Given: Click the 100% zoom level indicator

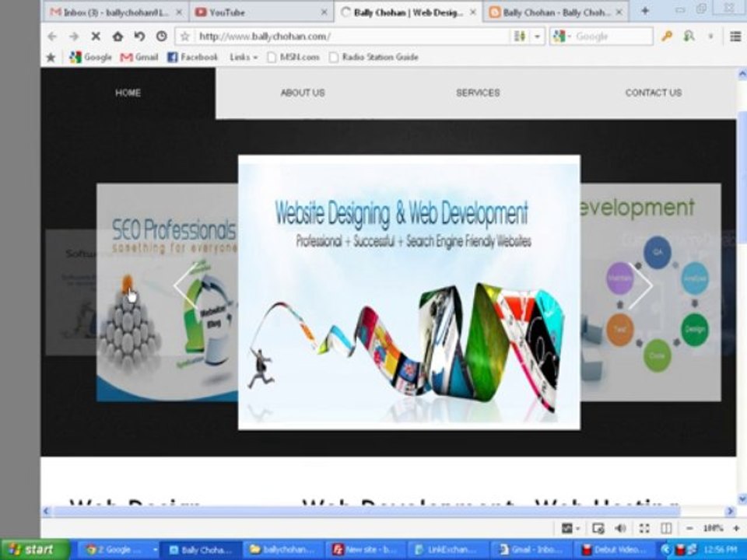Looking at the screenshot, I should coord(713,528).
